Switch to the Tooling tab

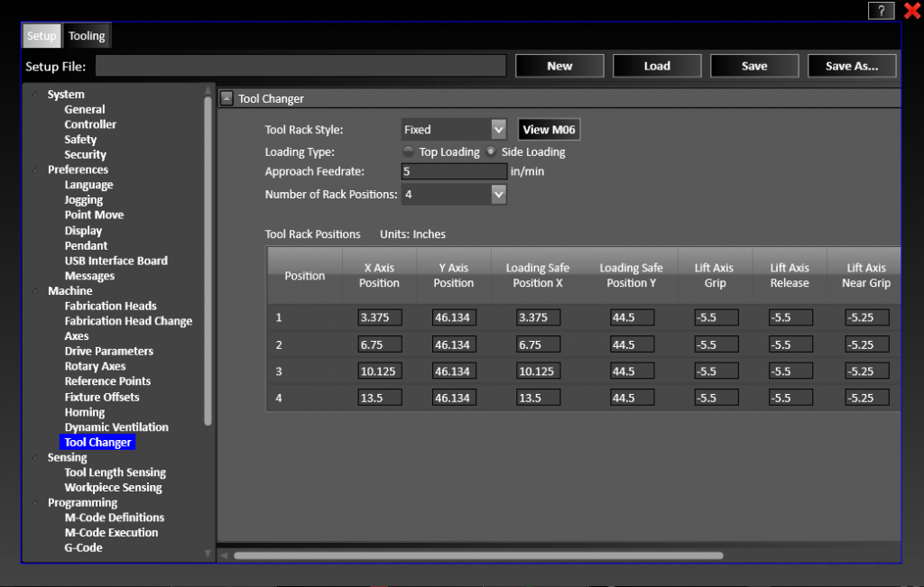(87, 36)
